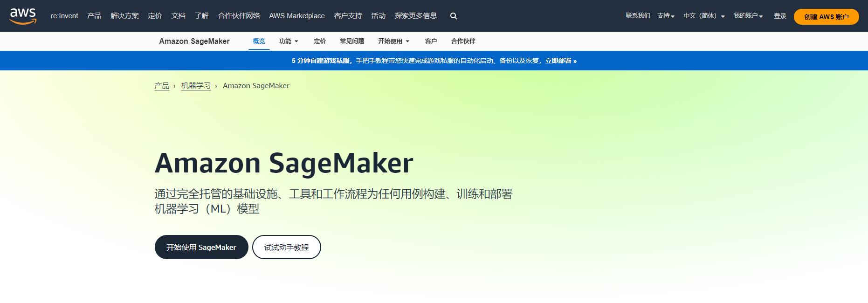Open the AWS Marketplace menu item

[x=296, y=16]
